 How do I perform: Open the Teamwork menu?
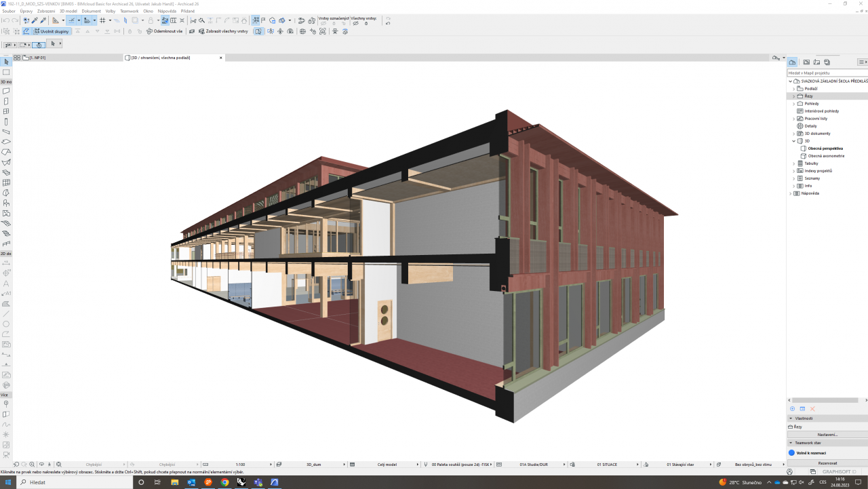(129, 12)
